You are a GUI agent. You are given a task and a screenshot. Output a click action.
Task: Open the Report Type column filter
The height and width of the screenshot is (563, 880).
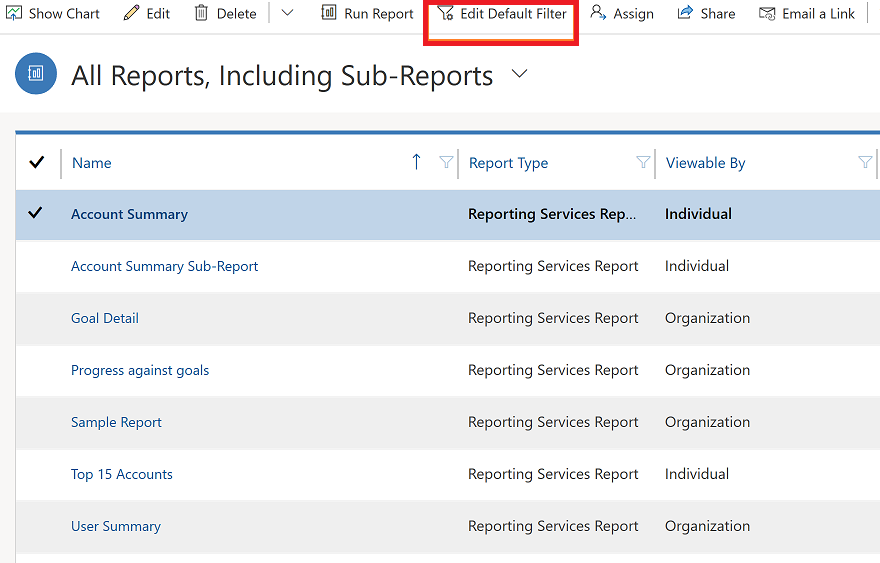643,163
